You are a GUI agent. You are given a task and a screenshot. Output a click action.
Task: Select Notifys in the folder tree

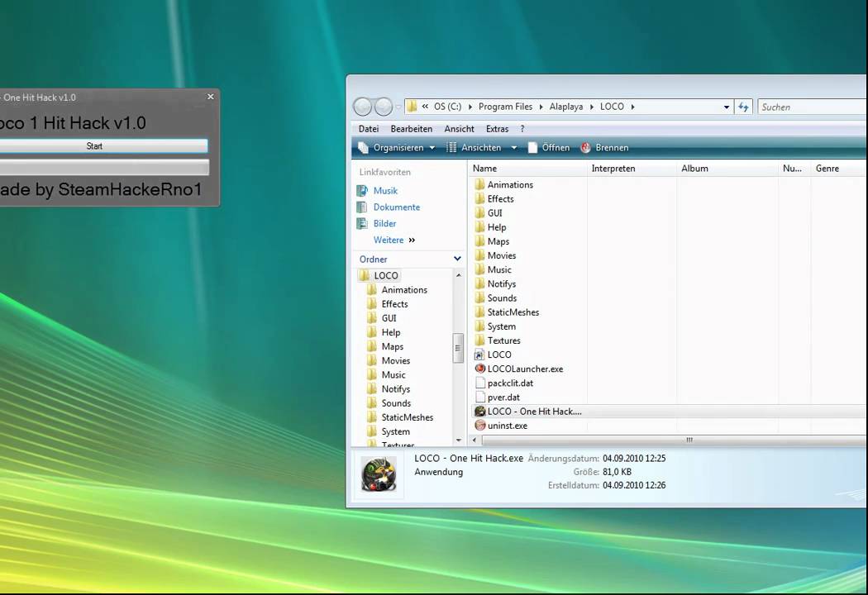point(395,389)
